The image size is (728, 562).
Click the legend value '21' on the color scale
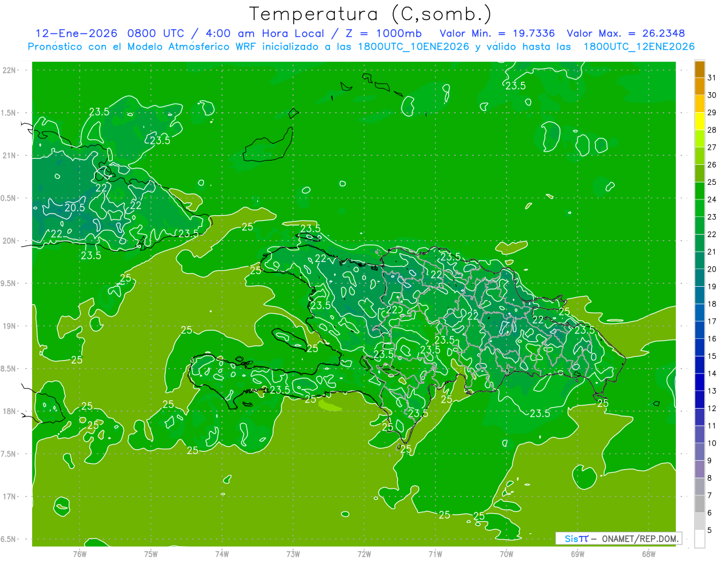click(x=712, y=252)
